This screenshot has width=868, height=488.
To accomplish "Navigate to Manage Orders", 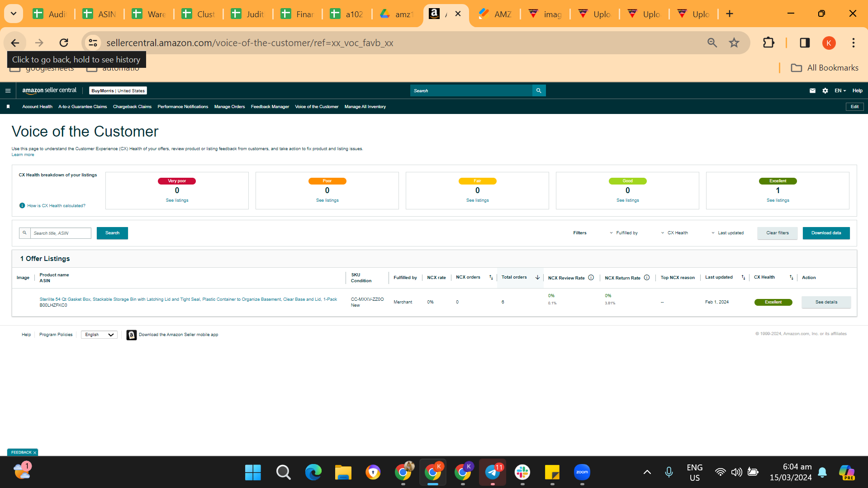I will tap(229, 107).
